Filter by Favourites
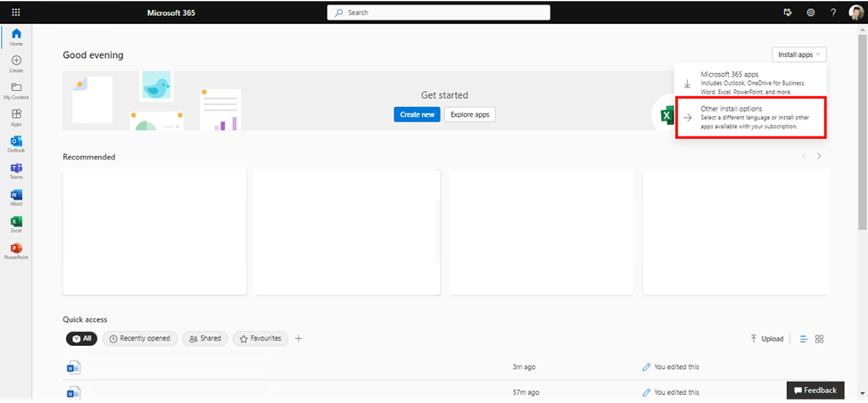The width and height of the screenshot is (868, 403). (260, 338)
